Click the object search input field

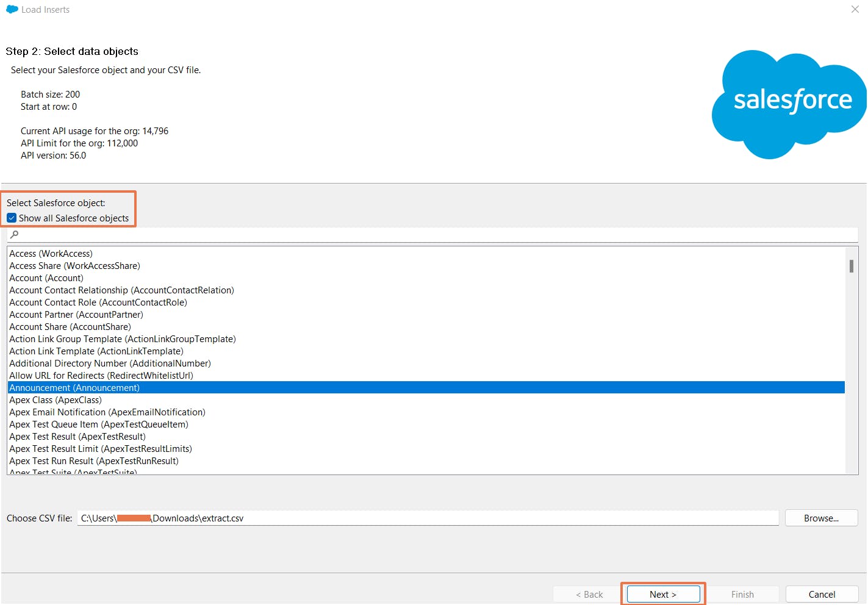pyautogui.click(x=432, y=235)
